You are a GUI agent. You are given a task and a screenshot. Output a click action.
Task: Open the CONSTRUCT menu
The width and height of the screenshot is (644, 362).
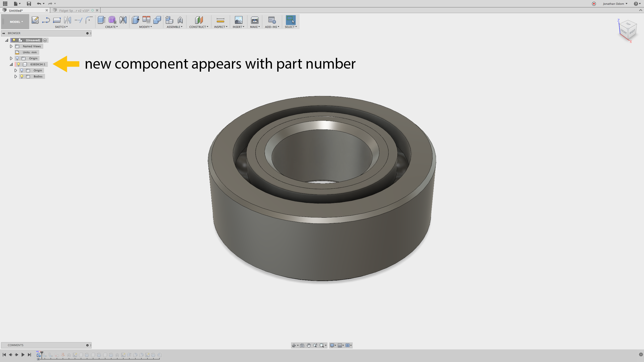pos(198,27)
